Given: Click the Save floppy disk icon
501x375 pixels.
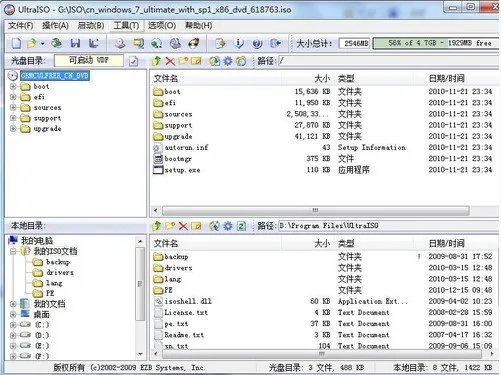Looking at the screenshot, I should [x=75, y=43].
